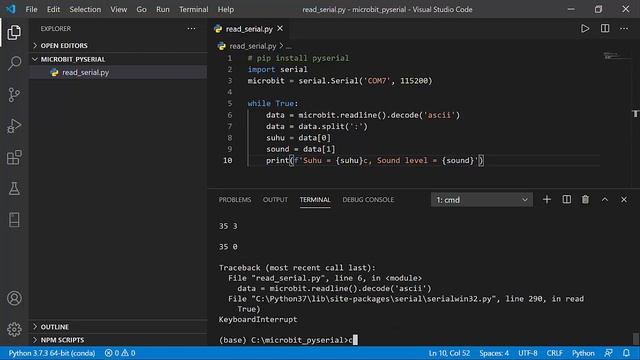Click Python file icon in breadcrumb
Image resolution: width=640 pixels, height=360 pixels.
[x=222, y=46]
